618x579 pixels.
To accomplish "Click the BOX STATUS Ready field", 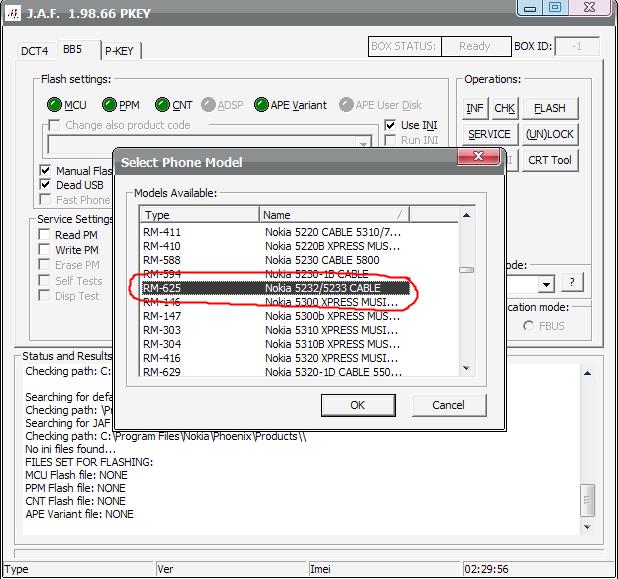I will 476,47.
